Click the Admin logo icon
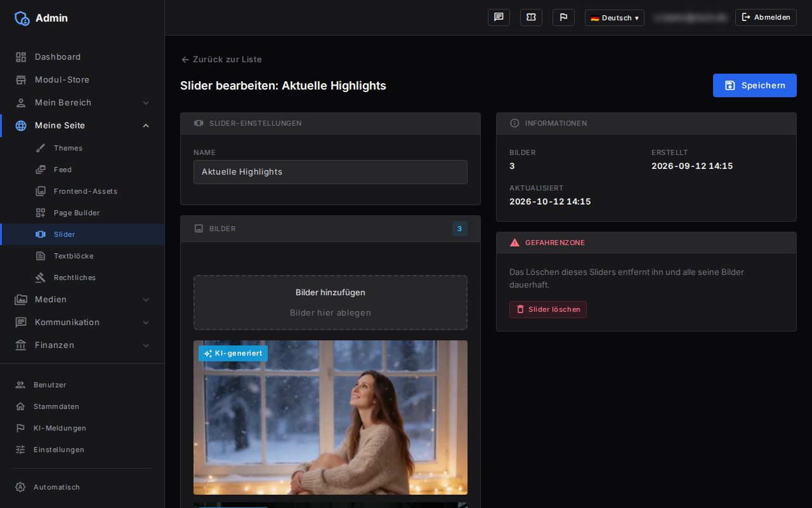This screenshot has width=812, height=508. coord(22,18)
